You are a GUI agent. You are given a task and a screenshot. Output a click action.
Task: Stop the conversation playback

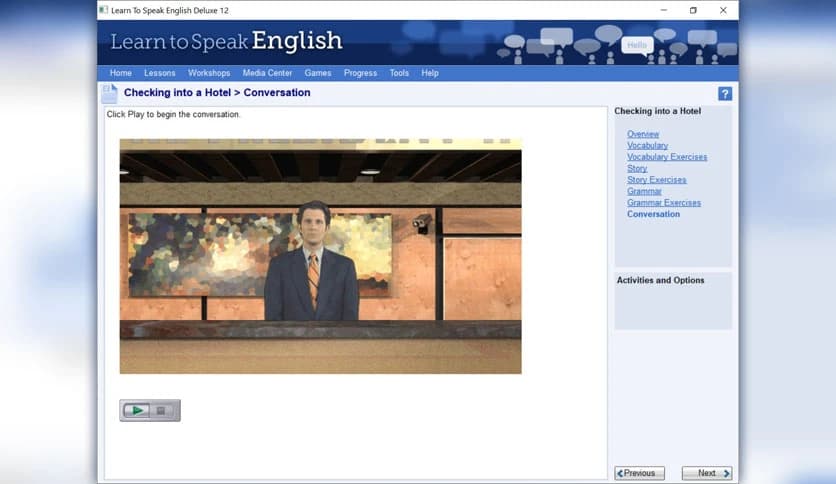click(161, 410)
